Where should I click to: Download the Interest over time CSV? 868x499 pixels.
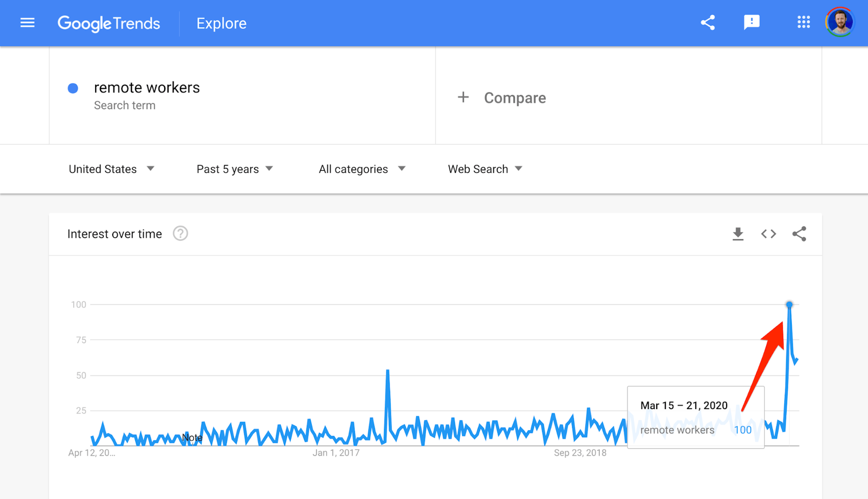click(738, 234)
